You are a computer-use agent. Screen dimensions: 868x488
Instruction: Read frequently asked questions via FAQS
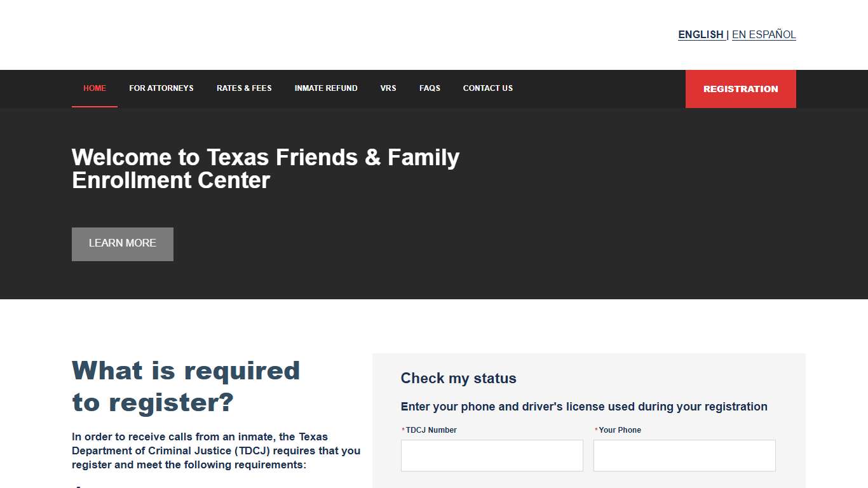[x=430, y=88]
